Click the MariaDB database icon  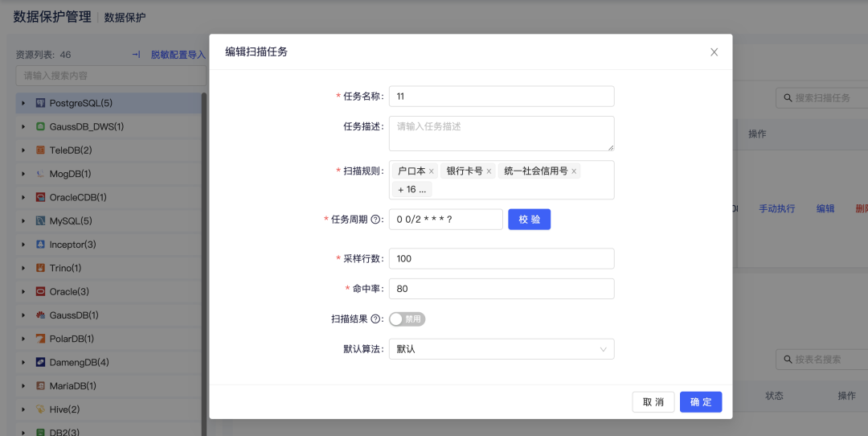point(40,385)
